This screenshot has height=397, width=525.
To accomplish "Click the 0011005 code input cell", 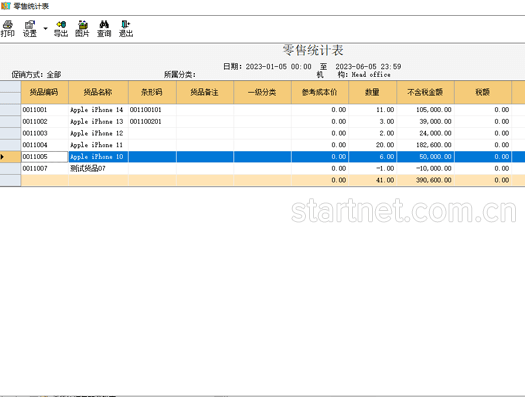I will point(45,157).
